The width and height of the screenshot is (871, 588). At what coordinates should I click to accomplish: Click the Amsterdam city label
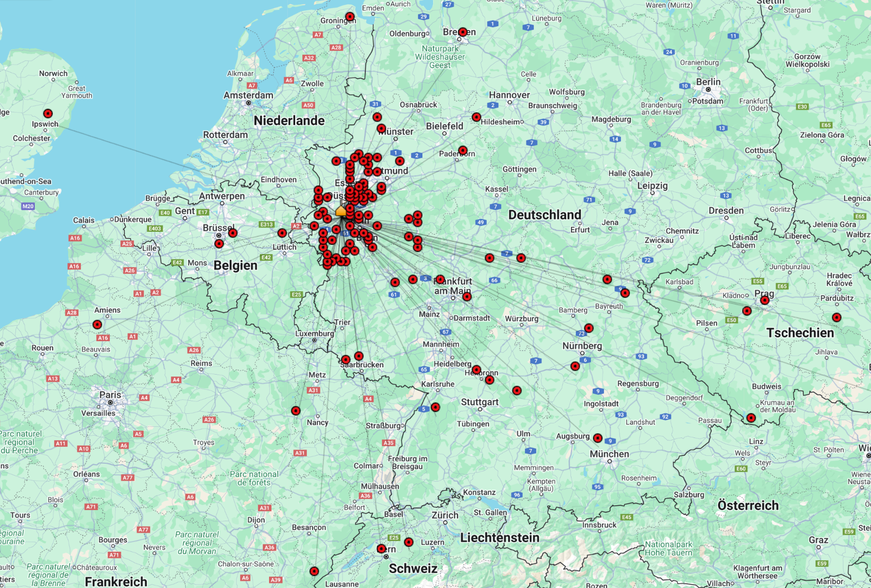pos(248,95)
